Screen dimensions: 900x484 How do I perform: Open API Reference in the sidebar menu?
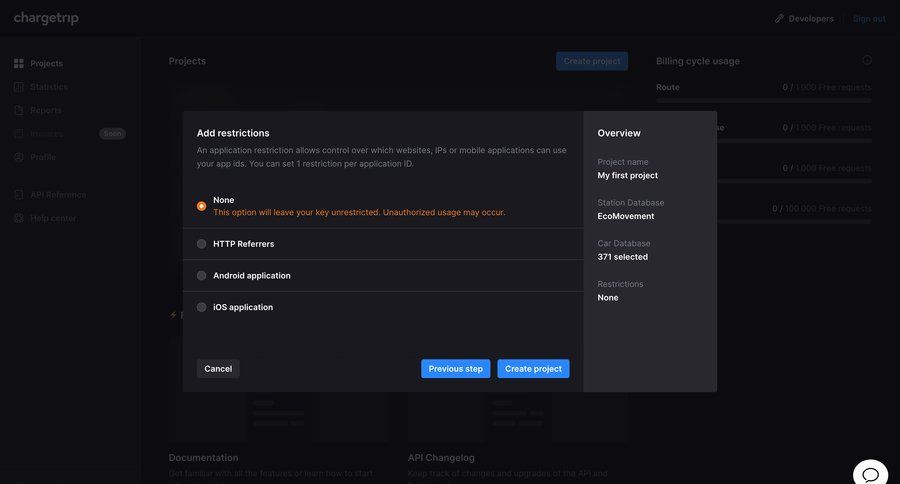[x=58, y=195]
